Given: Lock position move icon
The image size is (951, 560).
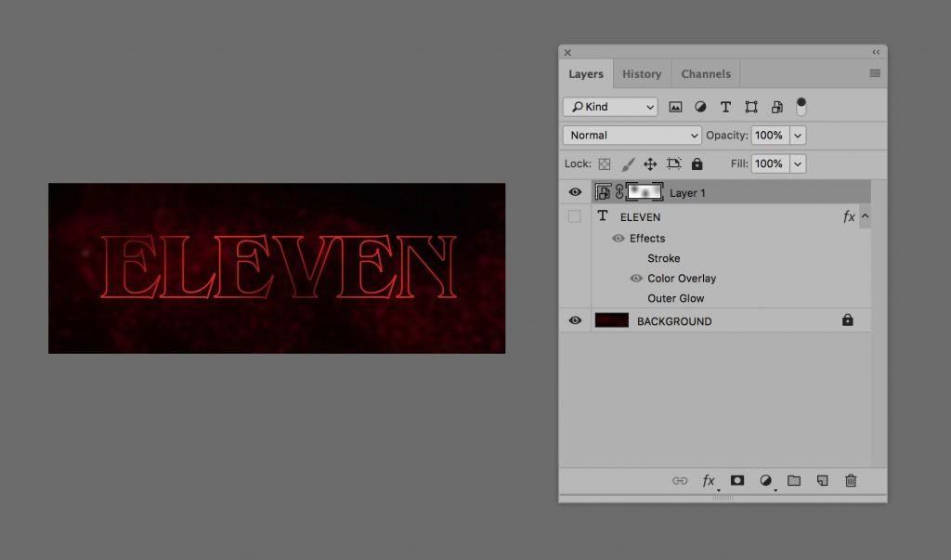Looking at the screenshot, I should [650, 163].
